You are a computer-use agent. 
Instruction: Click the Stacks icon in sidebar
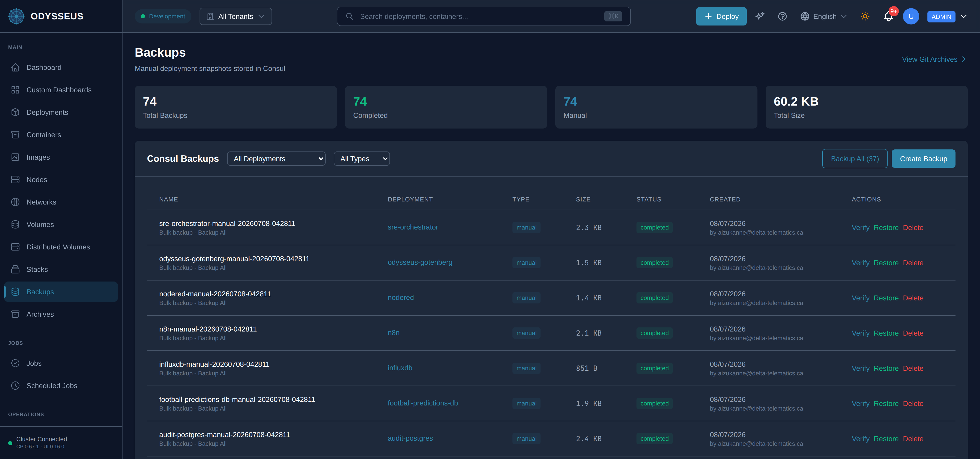[x=15, y=269]
